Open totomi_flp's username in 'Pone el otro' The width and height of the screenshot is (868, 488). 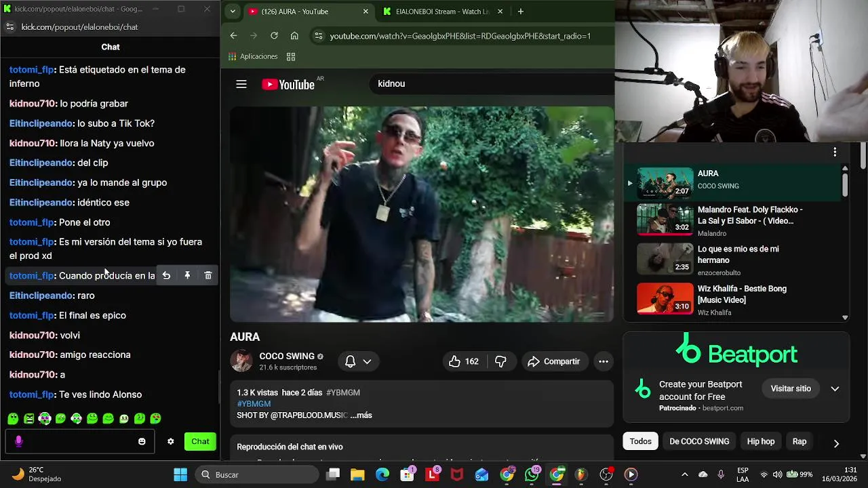(32, 222)
